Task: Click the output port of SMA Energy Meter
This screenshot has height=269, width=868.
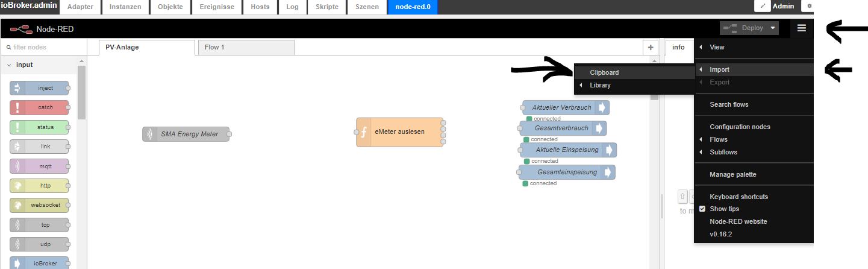Action: 229,134
